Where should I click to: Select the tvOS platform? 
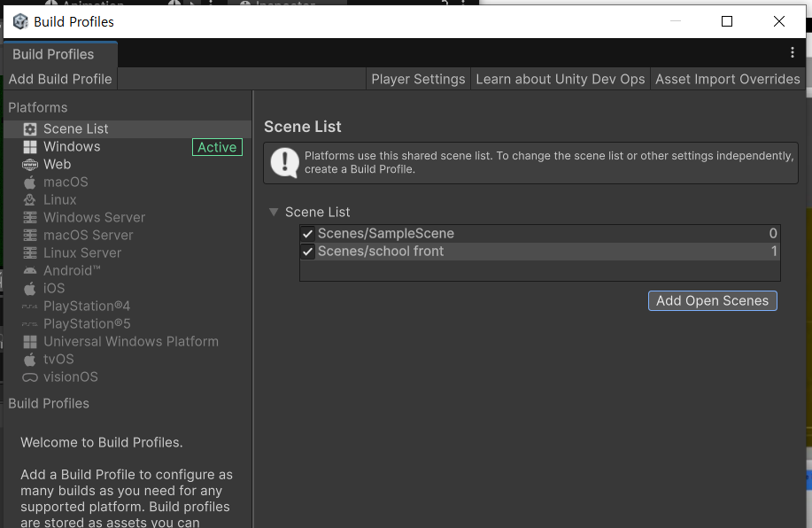click(128, 359)
